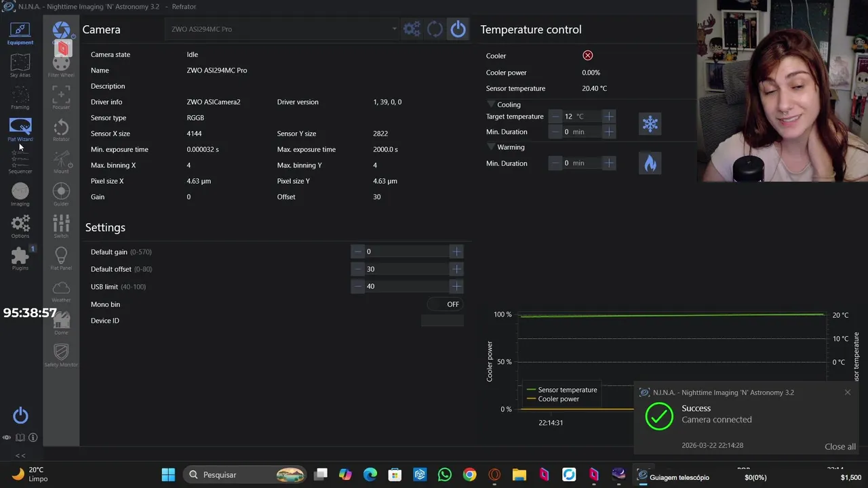Select the Safety Monitor shield icon
Screen dimensions: 868x488
click(x=61, y=354)
